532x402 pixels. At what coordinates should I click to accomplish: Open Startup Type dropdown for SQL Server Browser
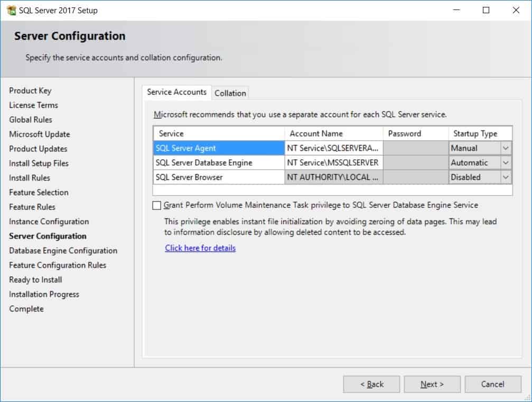(506, 177)
